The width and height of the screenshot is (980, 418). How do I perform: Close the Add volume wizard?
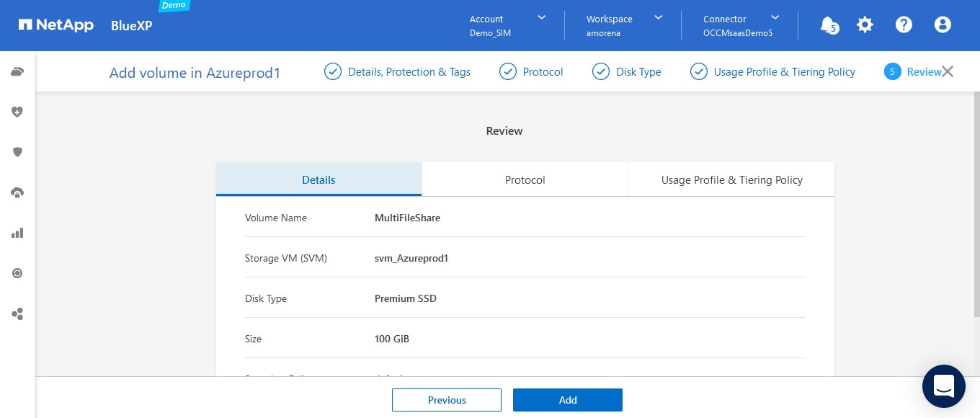(x=948, y=71)
